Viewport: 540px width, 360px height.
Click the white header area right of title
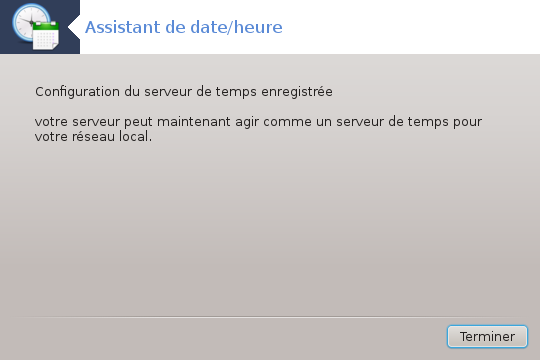pyautogui.click(x=410, y=27)
